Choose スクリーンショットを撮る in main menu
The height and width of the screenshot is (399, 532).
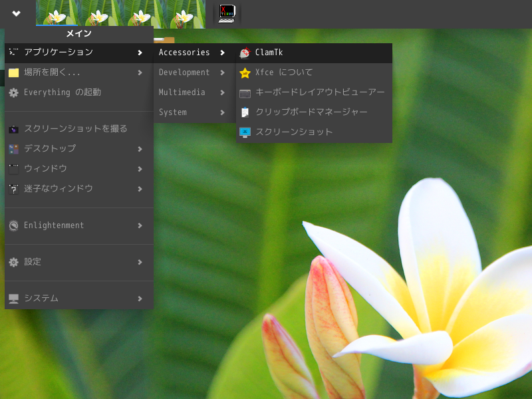pyautogui.click(x=79, y=129)
